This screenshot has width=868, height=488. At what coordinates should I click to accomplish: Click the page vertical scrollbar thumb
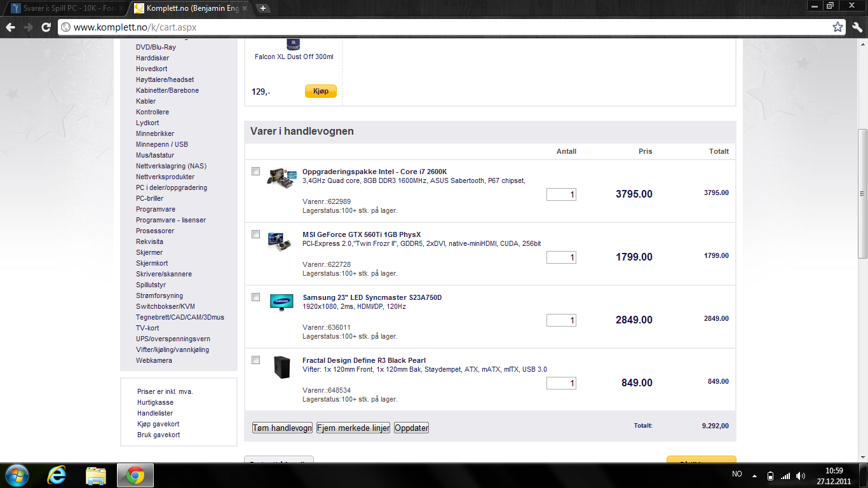point(862,193)
